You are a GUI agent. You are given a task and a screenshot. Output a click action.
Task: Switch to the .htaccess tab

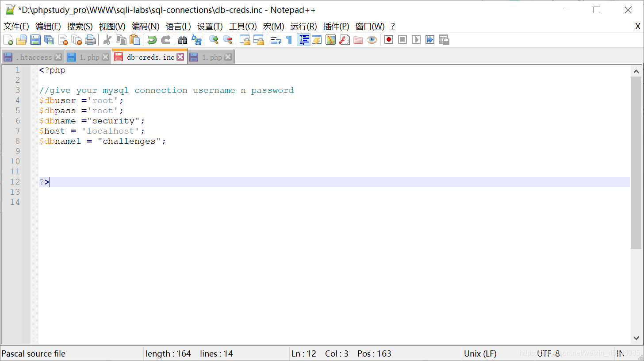[x=33, y=57]
